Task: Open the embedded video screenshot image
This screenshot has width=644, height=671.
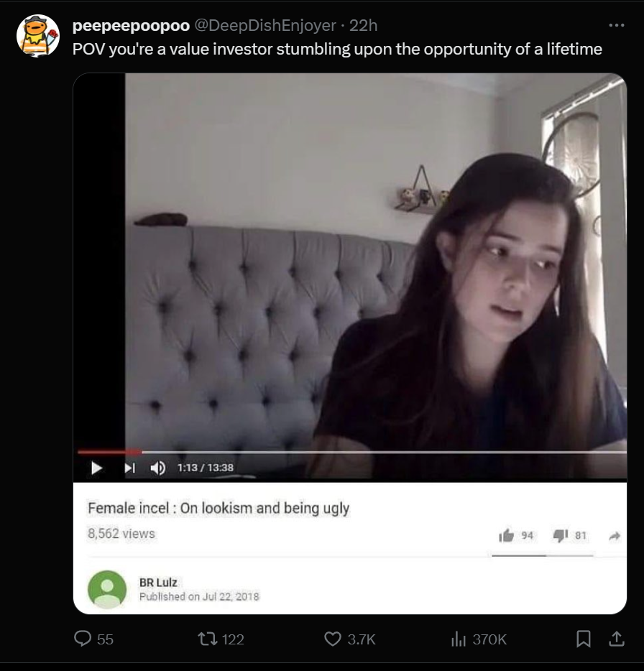Action: pos(350,343)
